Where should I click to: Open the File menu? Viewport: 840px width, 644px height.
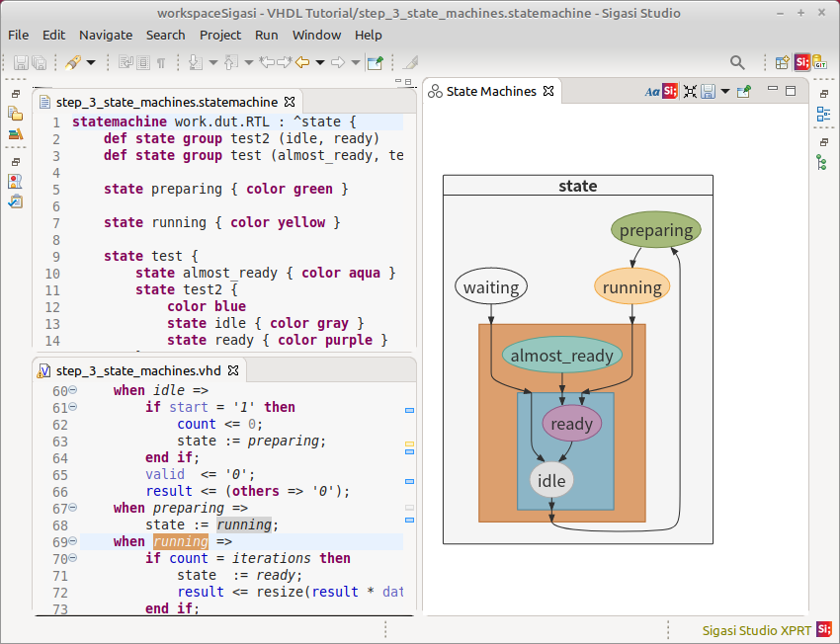(x=18, y=35)
